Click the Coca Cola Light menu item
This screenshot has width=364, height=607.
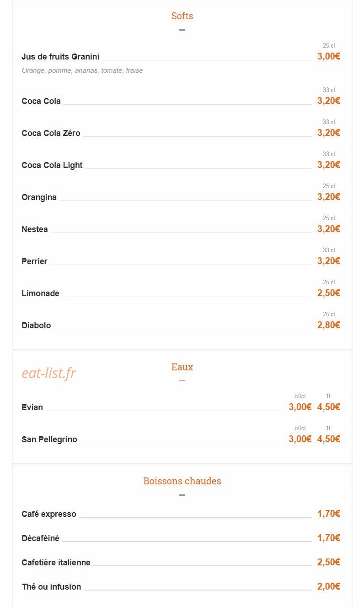point(52,165)
